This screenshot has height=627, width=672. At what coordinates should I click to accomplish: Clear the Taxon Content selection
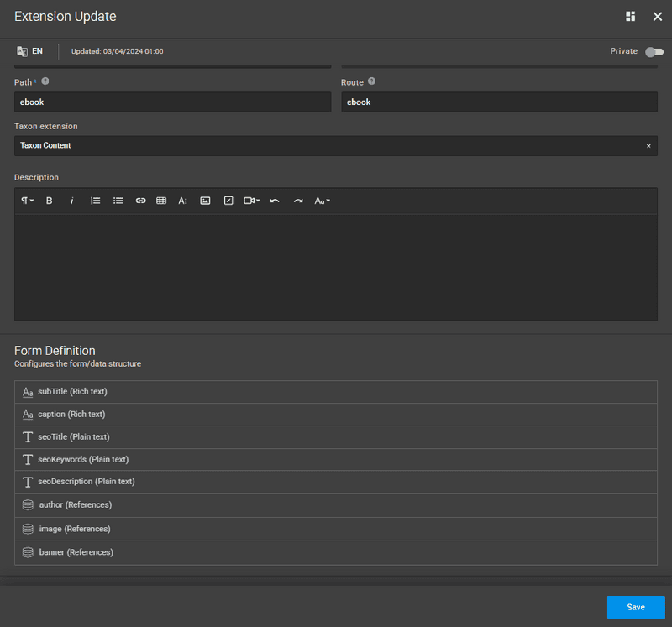click(648, 146)
